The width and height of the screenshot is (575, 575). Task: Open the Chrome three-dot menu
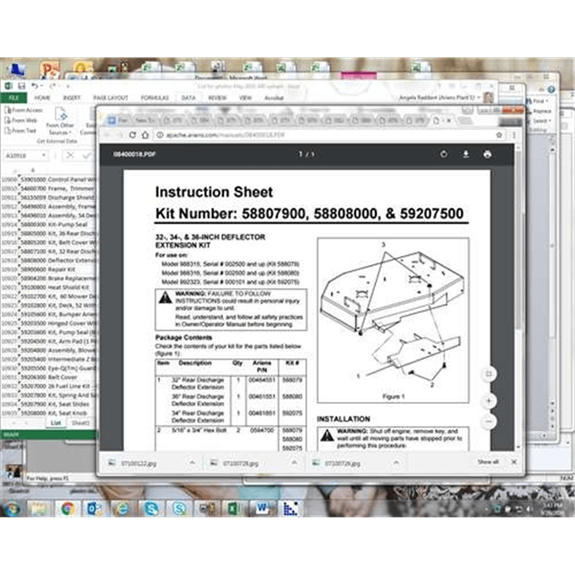tap(514, 135)
